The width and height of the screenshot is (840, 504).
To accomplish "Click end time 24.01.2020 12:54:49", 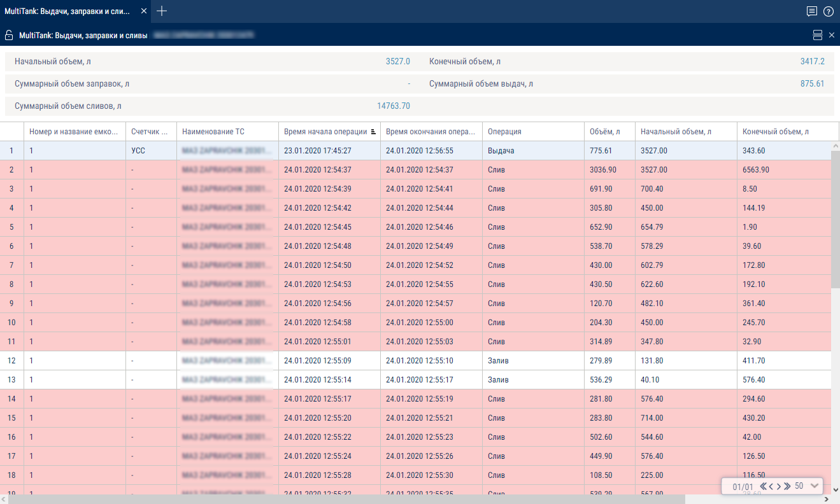I will tap(431, 246).
